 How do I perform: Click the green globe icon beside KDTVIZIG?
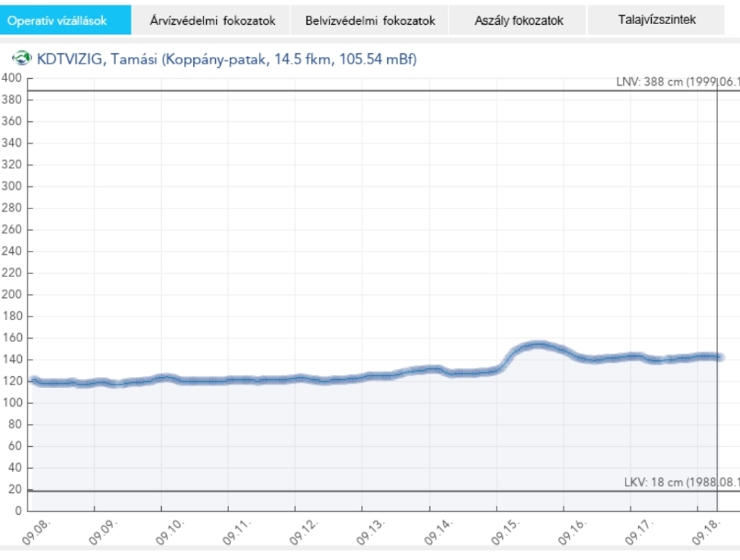pyautogui.click(x=23, y=58)
